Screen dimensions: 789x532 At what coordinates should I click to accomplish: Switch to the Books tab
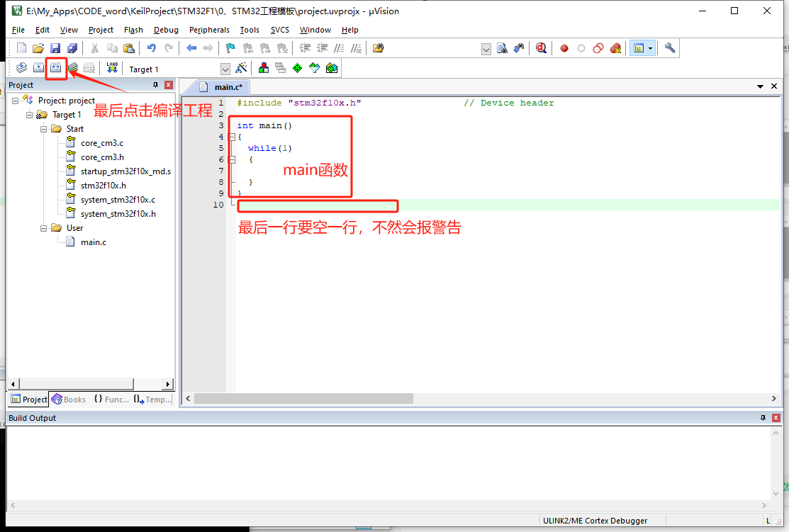69,400
